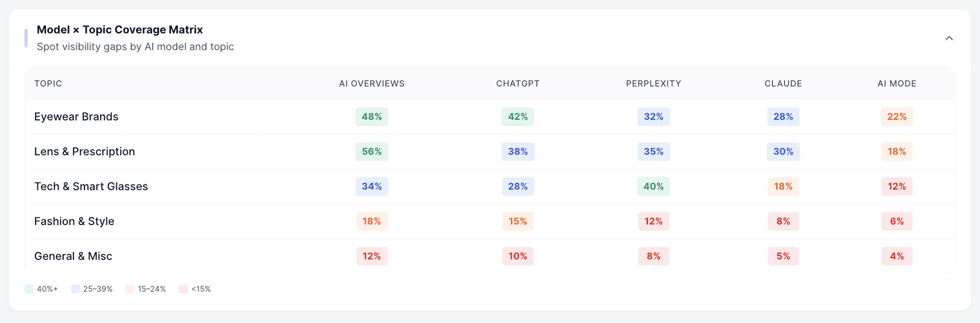
Task: Select the Eyewear Brands topic row label
Action: [x=77, y=117]
